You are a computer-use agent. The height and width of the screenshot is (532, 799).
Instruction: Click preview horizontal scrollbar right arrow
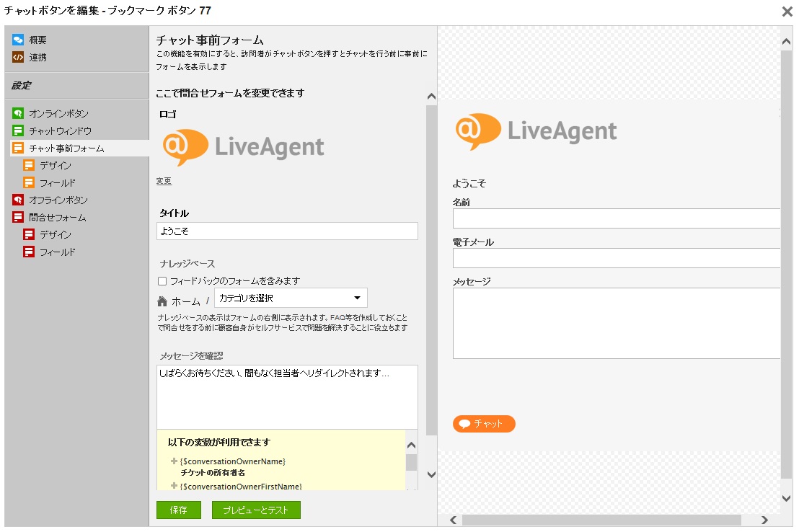point(764,520)
